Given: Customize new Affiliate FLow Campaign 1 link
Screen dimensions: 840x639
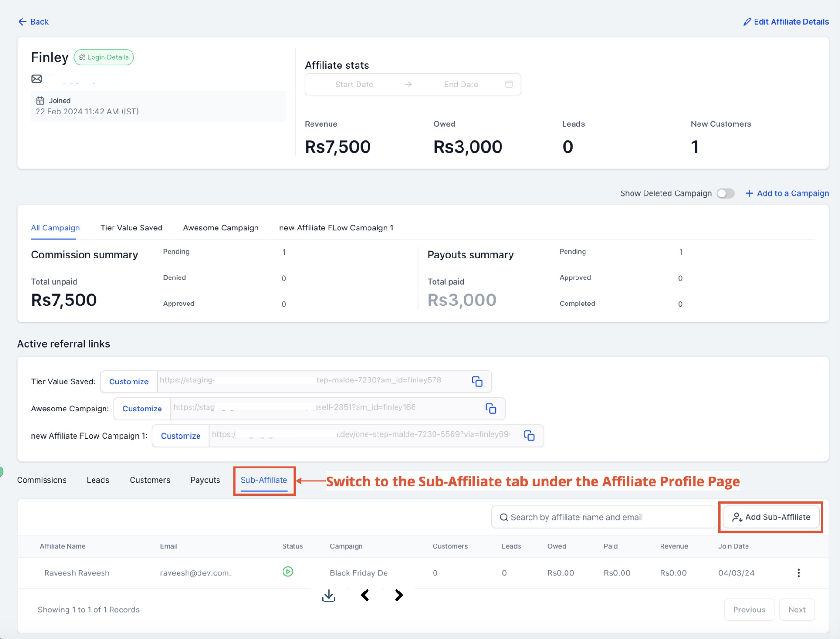Looking at the screenshot, I should pos(180,436).
